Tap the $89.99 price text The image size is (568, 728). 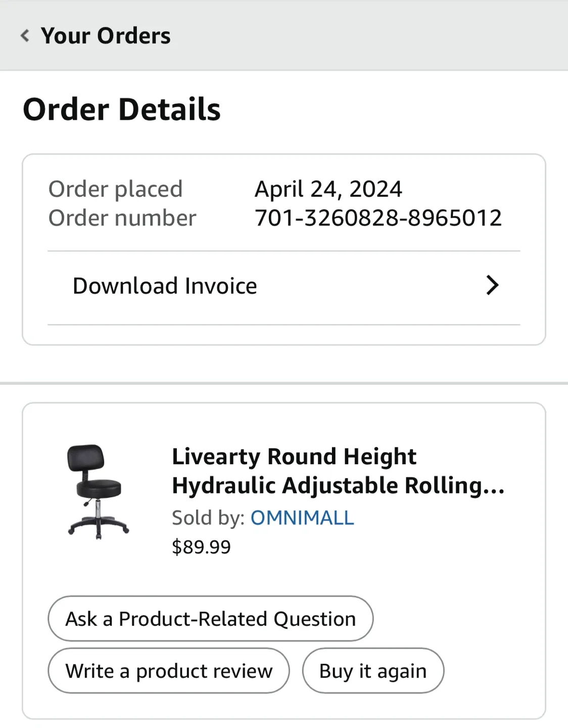pos(201,547)
